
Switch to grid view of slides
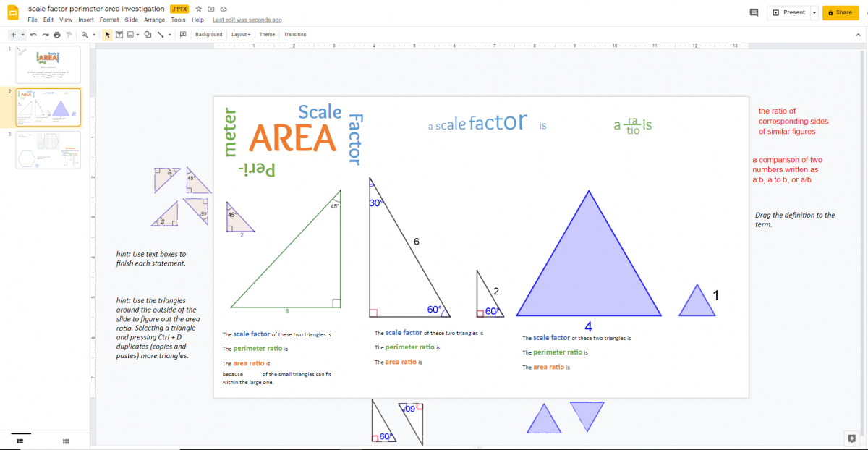[x=65, y=441]
